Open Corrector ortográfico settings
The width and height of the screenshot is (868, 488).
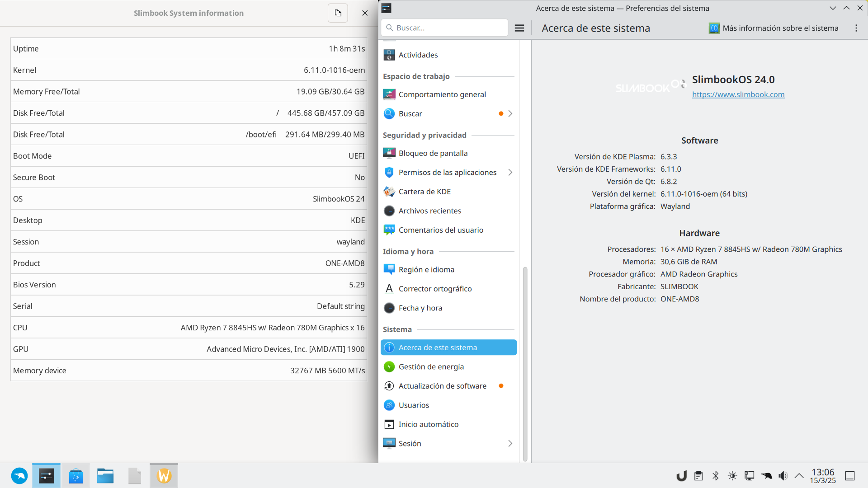click(448, 289)
